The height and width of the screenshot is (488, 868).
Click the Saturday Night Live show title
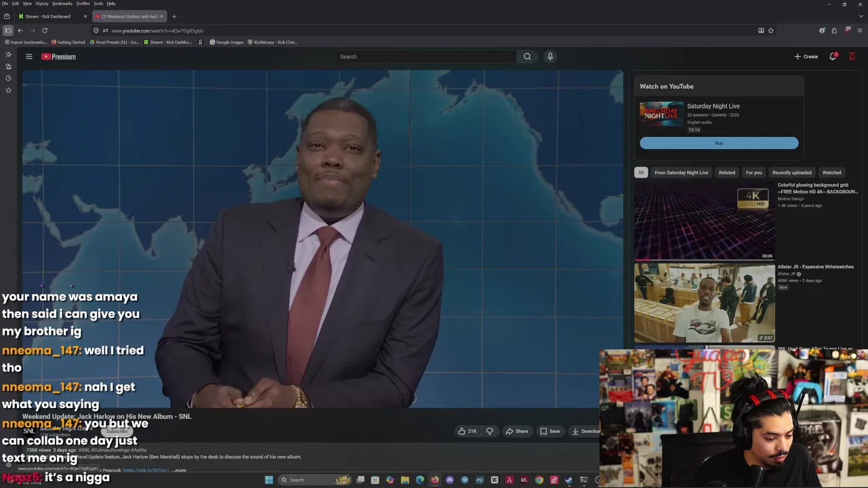tap(713, 106)
